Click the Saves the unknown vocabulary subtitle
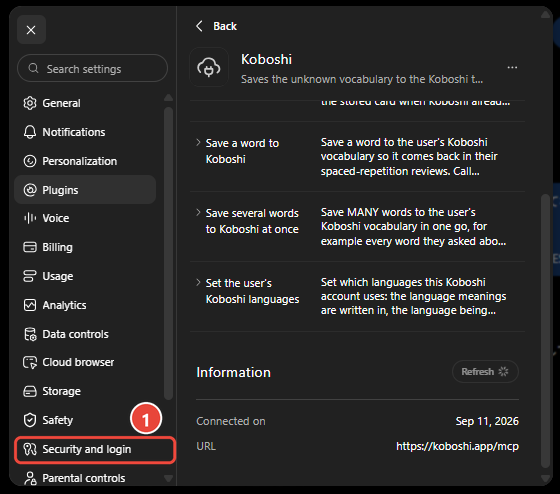560x494 pixels. (362, 79)
